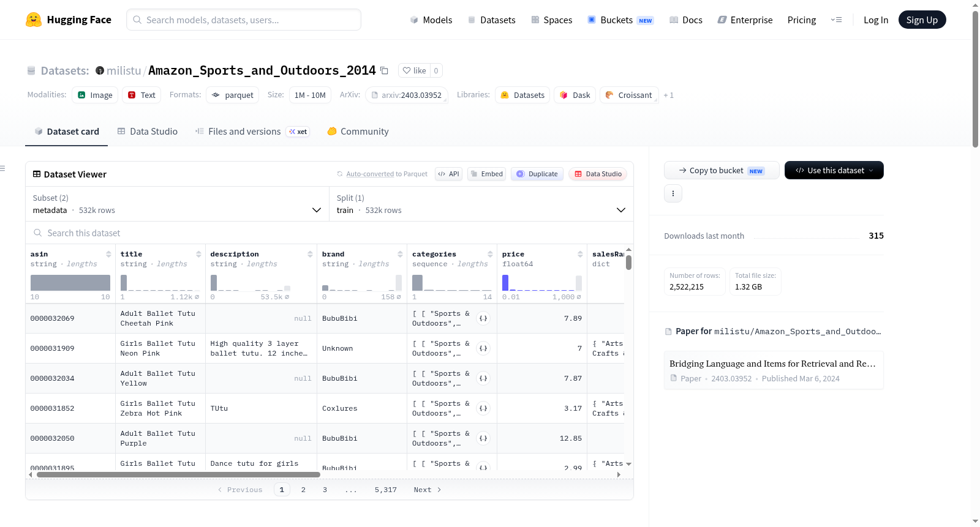Screen dimensions: 980x527
Task: Open the Bridging Language and Items paper
Action: coord(774,370)
